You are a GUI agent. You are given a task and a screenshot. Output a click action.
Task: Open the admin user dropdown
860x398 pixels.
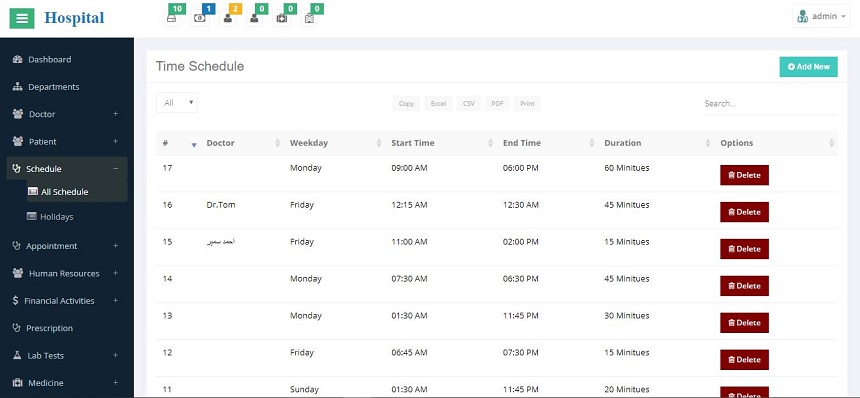coord(821,16)
